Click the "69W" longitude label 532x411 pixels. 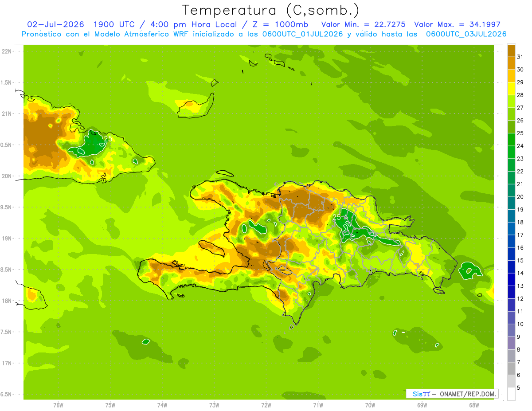tap(422, 405)
